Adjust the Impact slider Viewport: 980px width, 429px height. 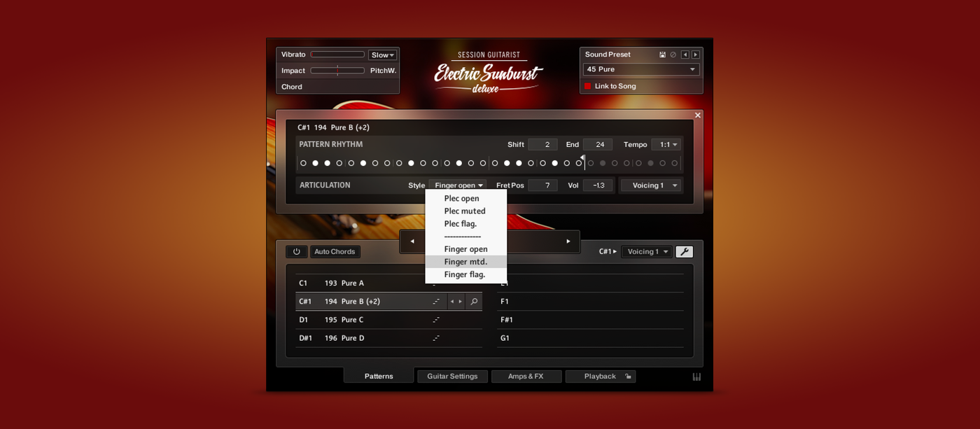337,71
